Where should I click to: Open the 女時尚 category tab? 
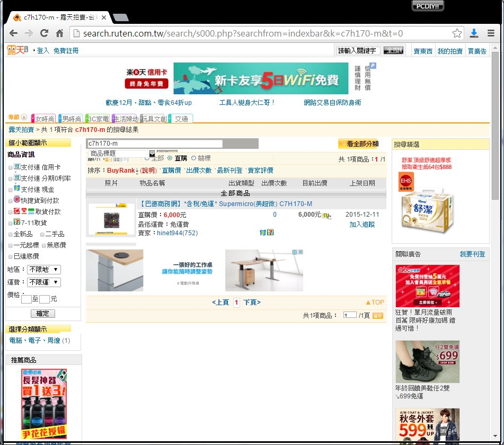tap(43, 119)
